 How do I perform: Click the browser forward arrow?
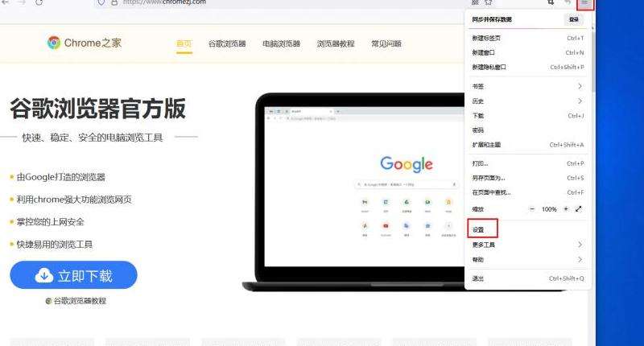pyautogui.click(x=23, y=2)
